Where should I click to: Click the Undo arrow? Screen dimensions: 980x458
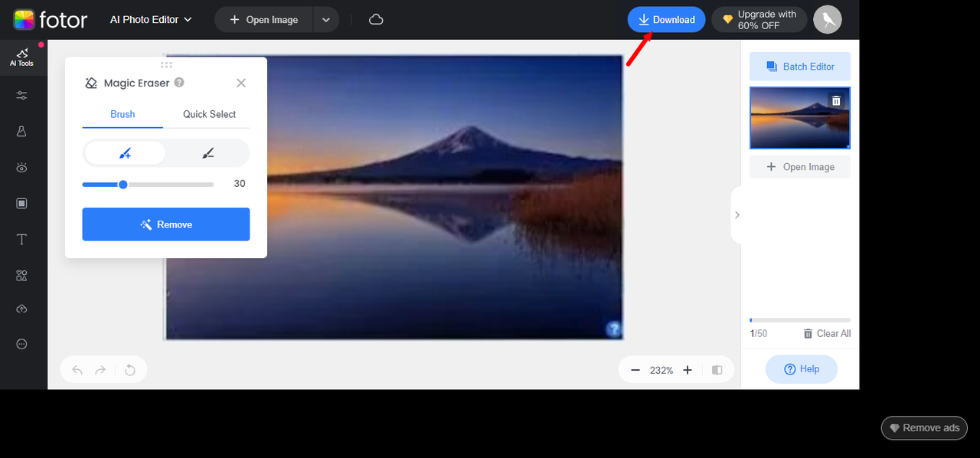tap(77, 370)
